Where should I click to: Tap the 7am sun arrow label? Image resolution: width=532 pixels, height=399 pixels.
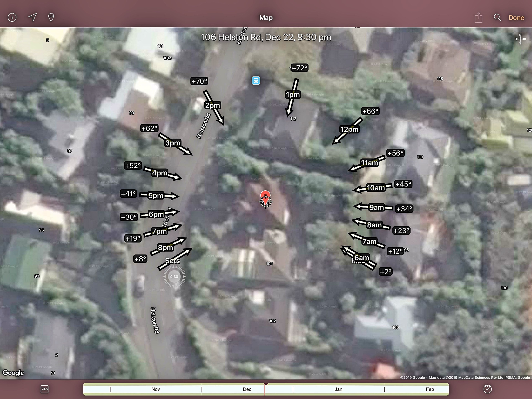point(369,241)
